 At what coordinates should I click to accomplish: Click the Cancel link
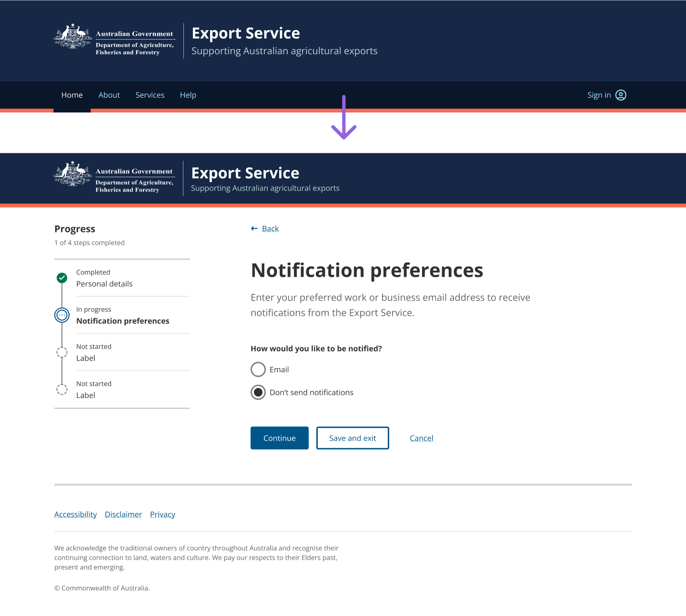point(421,438)
